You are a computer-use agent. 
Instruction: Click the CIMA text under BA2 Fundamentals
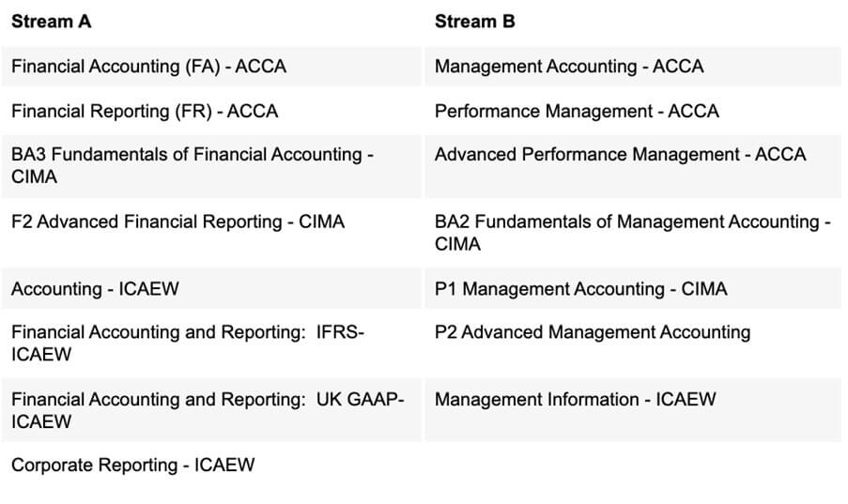457,244
